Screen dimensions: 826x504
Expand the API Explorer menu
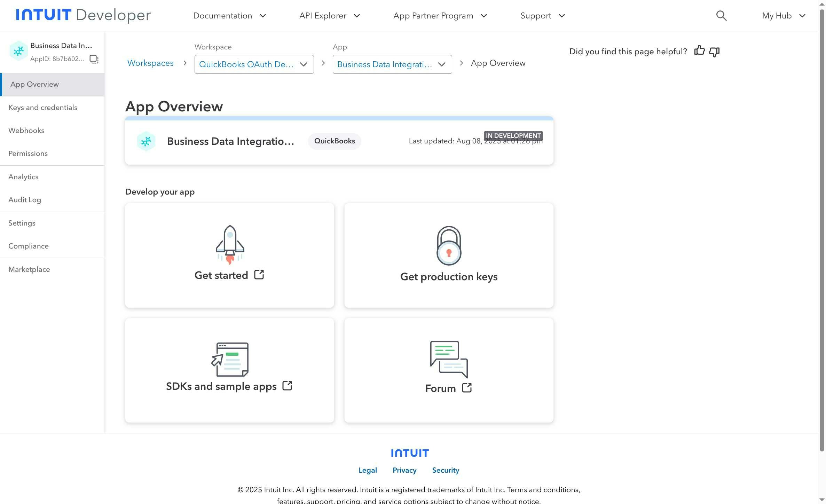[x=330, y=16]
